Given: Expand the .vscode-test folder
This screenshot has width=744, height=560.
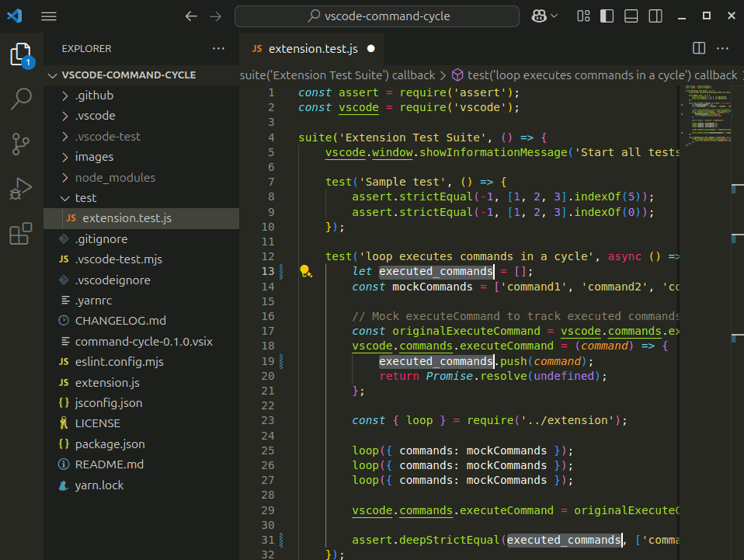Looking at the screenshot, I should tap(141, 137).
